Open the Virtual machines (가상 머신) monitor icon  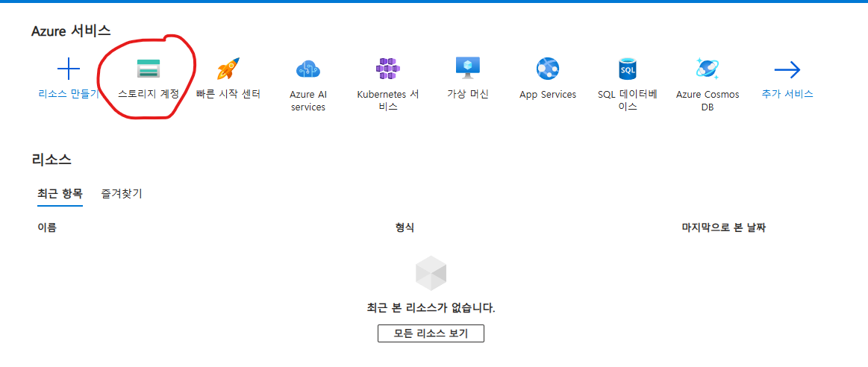[x=468, y=69]
